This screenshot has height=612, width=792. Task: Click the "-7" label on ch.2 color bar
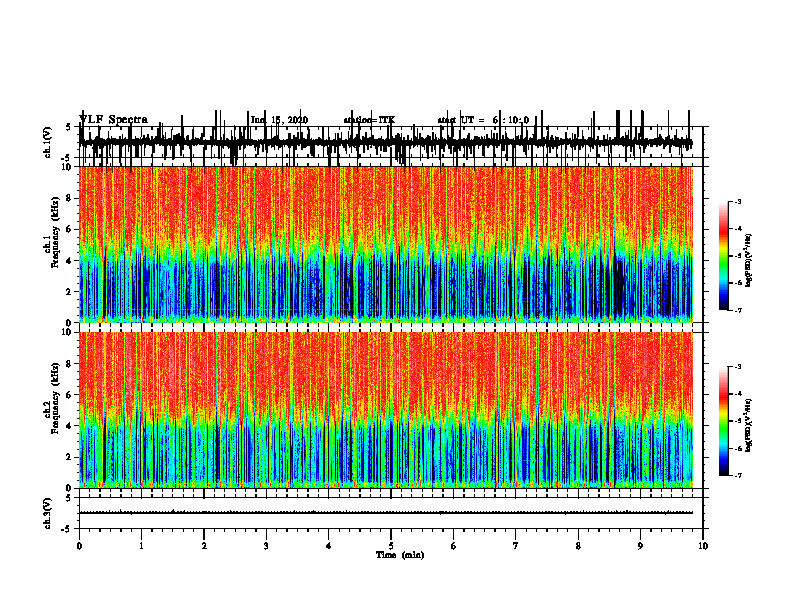738,475
